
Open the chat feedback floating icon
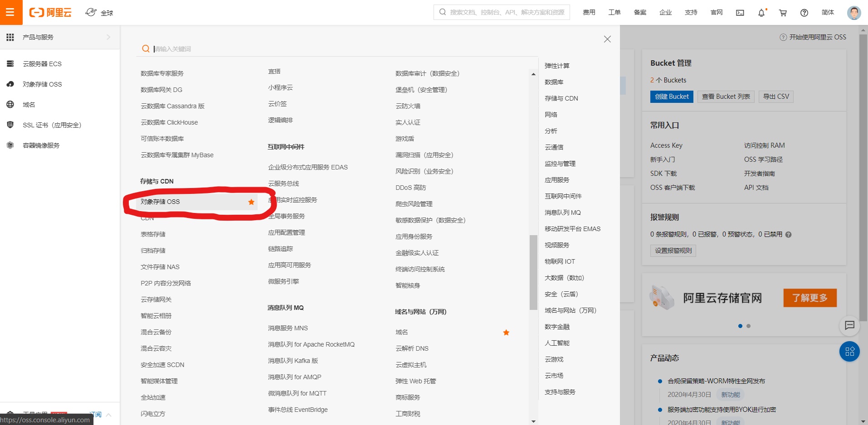pyautogui.click(x=849, y=325)
